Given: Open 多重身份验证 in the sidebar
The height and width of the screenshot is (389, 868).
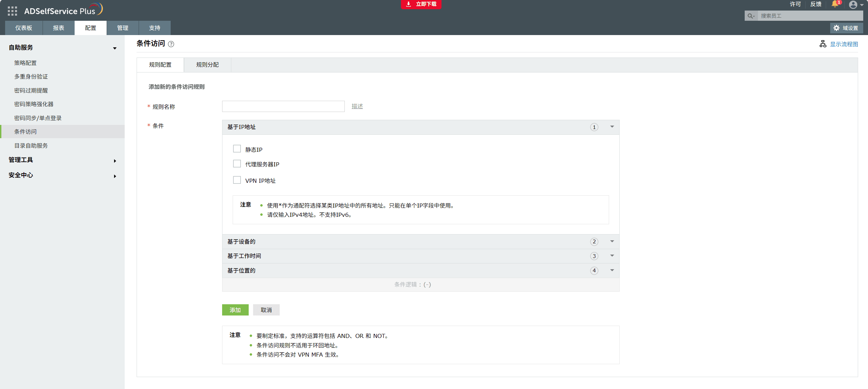Looking at the screenshot, I should tap(31, 77).
